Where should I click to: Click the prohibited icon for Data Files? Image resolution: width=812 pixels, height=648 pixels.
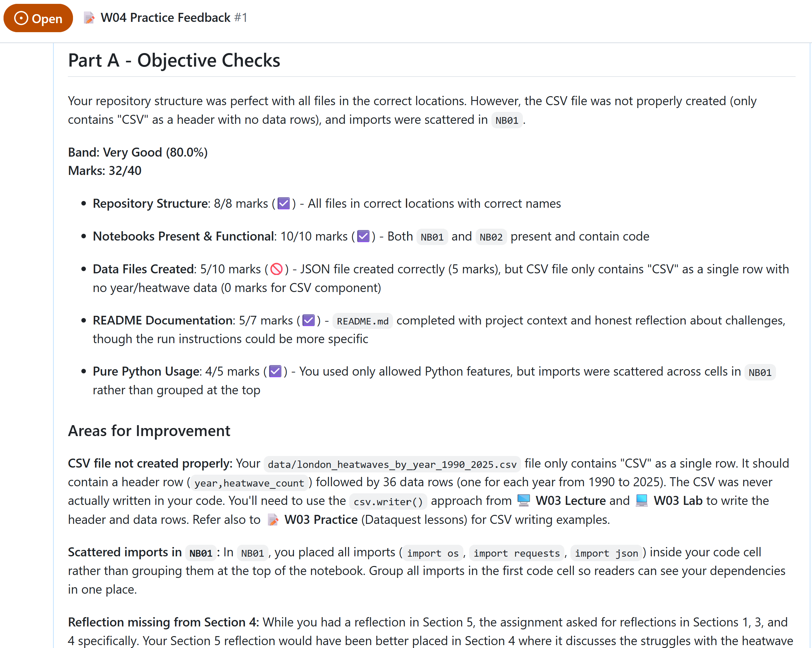click(x=277, y=269)
